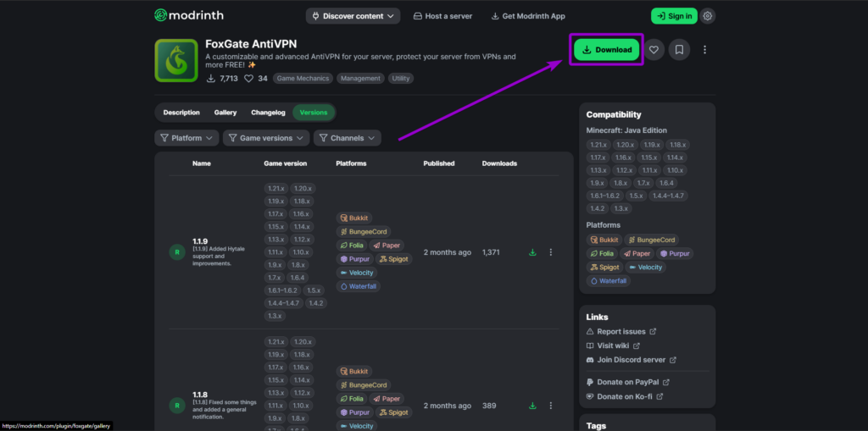Viewport: 868px width, 431px height.
Task: Click Purpur platform tag in 1.1.9 row
Action: (354, 259)
